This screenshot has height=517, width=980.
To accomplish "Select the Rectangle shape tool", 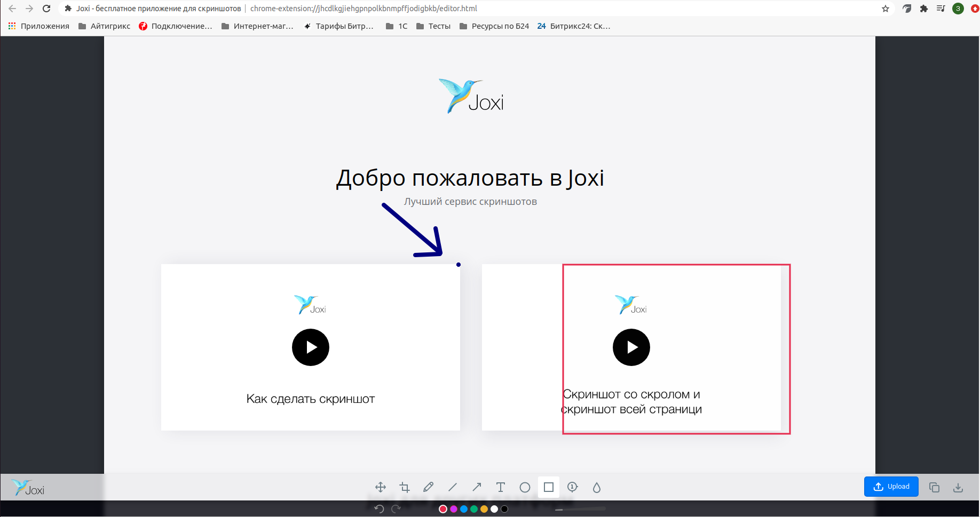I will [x=549, y=487].
